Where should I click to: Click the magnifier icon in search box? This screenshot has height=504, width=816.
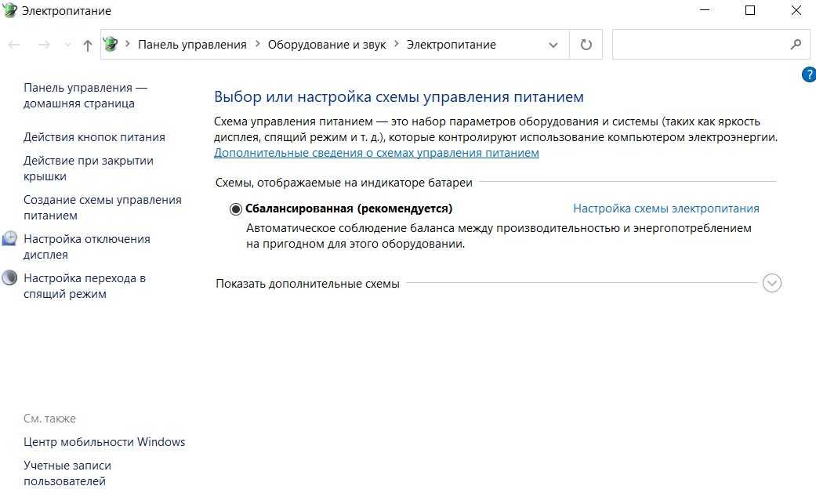pyautogui.click(x=796, y=45)
